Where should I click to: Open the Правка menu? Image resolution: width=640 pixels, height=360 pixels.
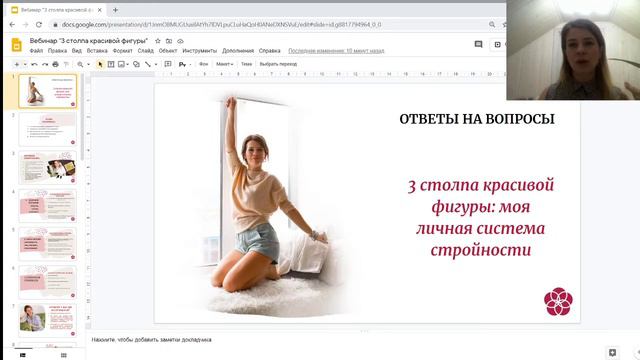57,51
